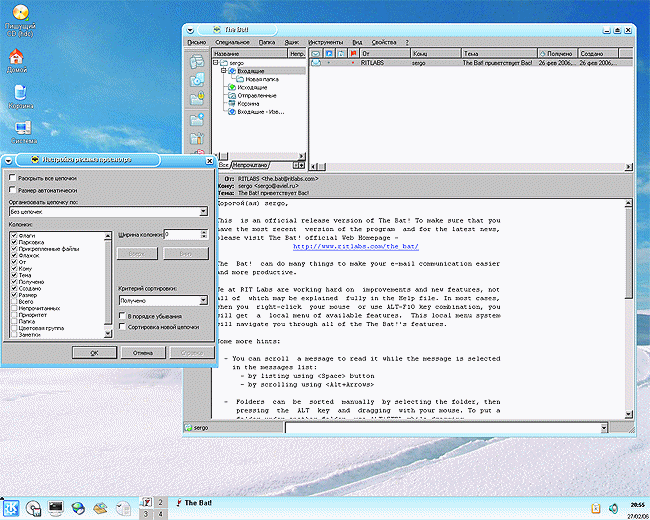Screen dimensions: 650x520
Task: Switch to virtual desktop 2 in the pager
Action: 160,502
